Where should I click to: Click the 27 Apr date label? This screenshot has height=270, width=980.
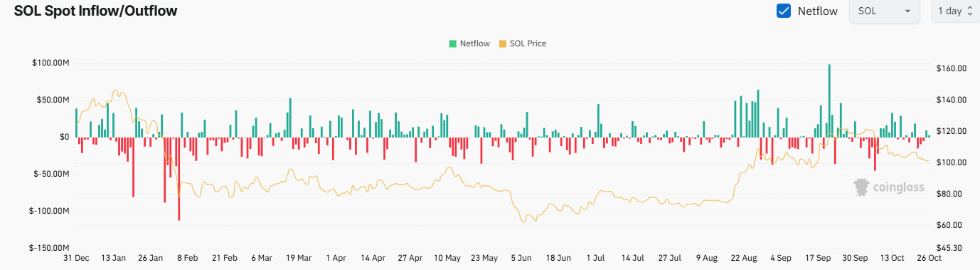coord(410,258)
